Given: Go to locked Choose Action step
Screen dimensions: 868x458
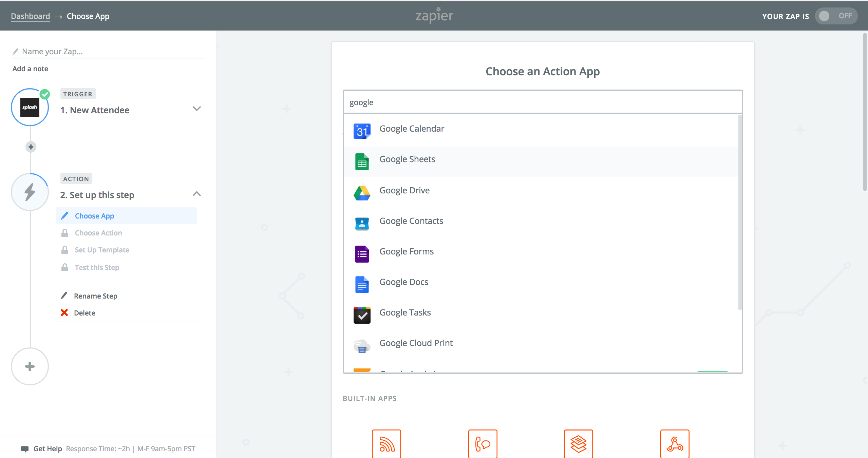Looking at the screenshot, I should 98,233.
